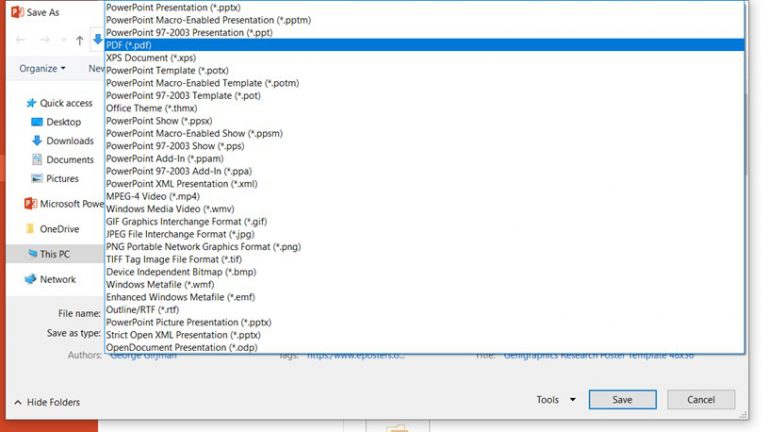
Task: Expand the Tools dropdown
Action: (x=556, y=400)
